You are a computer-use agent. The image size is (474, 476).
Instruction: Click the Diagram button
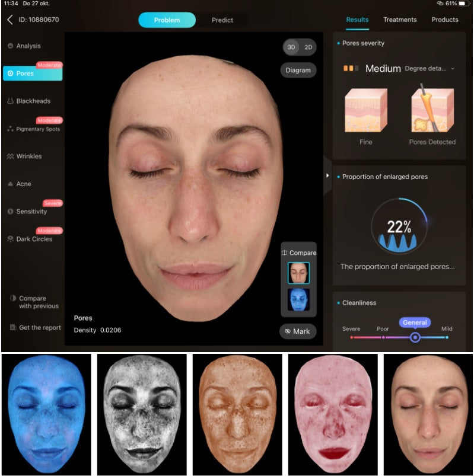point(298,70)
